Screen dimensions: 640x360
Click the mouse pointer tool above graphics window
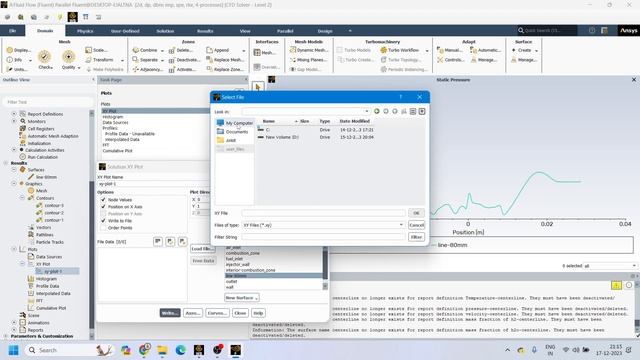coord(258,87)
